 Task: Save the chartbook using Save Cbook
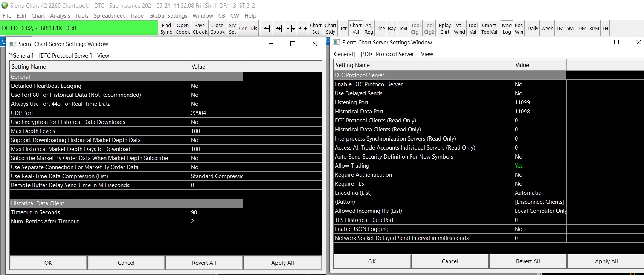point(200,29)
